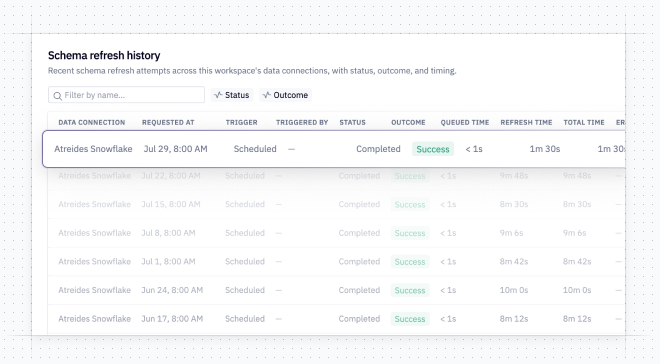This screenshot has width=660, height=364.
Task: Click the Triggered By column header
Action: point(302,122)
